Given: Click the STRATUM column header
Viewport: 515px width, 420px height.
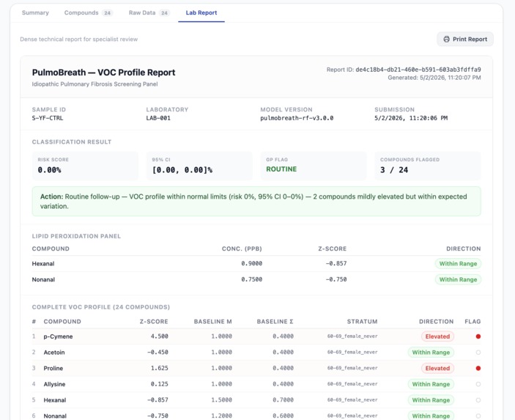Looking at the screenshot, I should tap(363, 321).
